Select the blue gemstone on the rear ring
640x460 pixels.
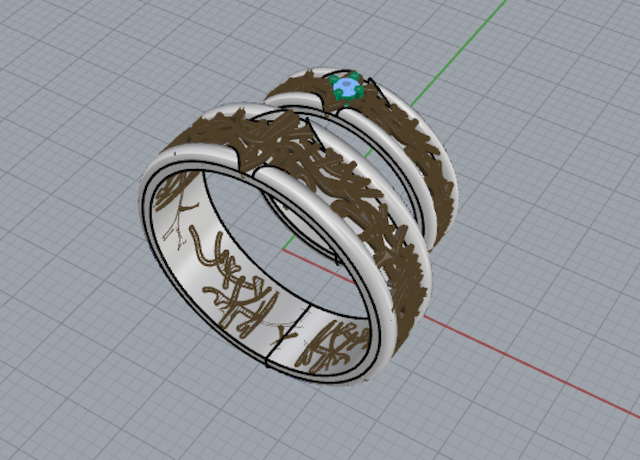point(347,87)
